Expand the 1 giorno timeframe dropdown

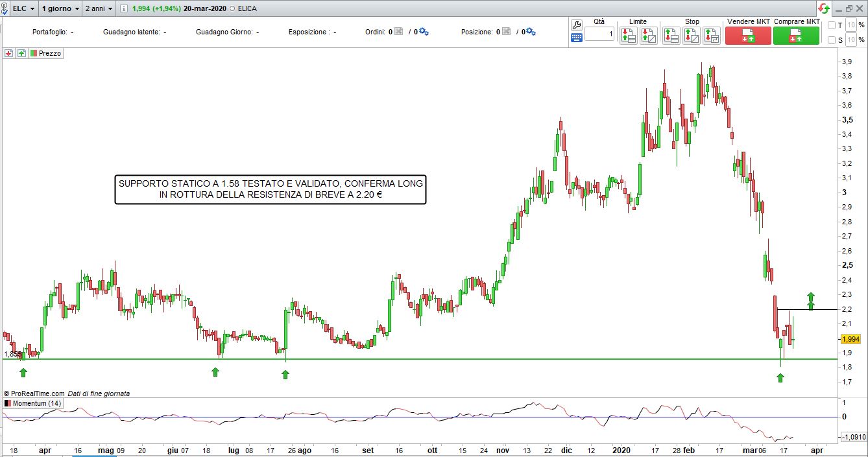[60, 8]
